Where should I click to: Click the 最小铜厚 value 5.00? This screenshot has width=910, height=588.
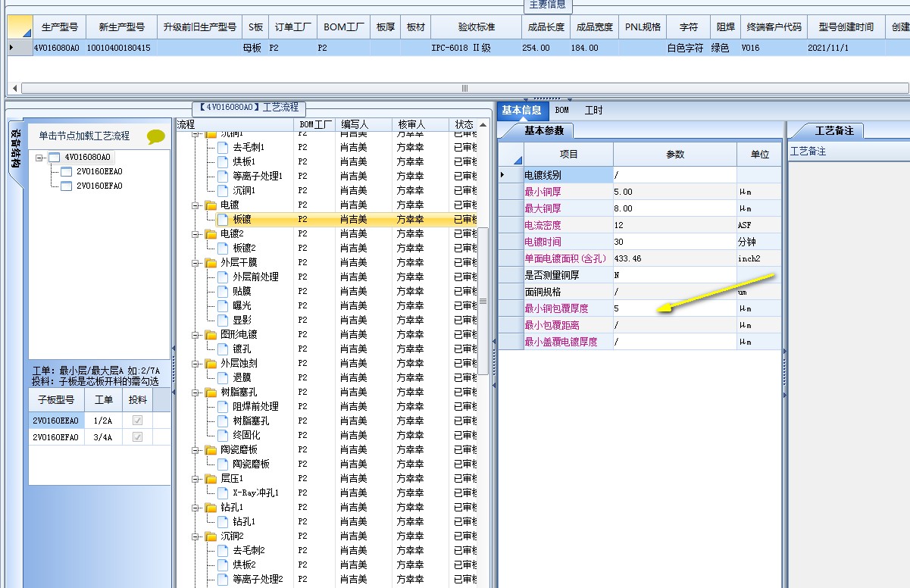(x=674, y=192)
